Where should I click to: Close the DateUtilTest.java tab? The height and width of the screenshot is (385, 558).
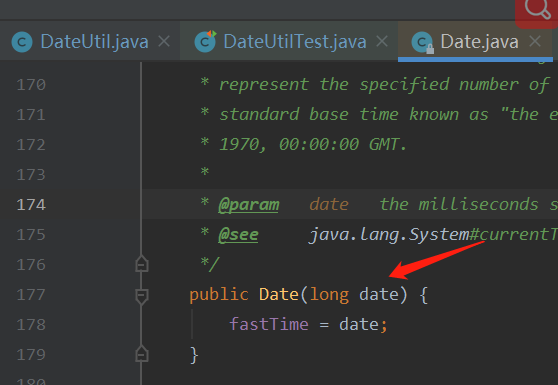coord(382,41)
